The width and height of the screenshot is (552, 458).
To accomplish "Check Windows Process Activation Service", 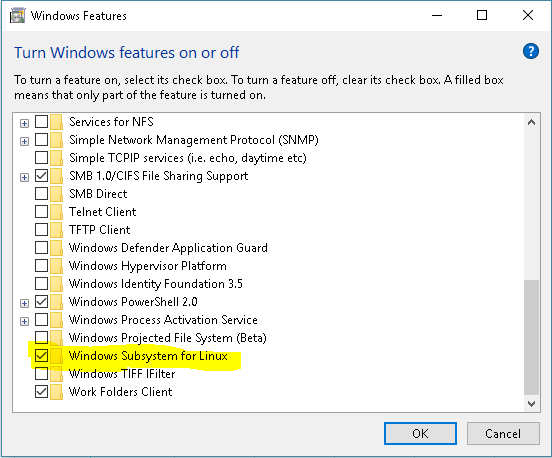I will [42, 320].
